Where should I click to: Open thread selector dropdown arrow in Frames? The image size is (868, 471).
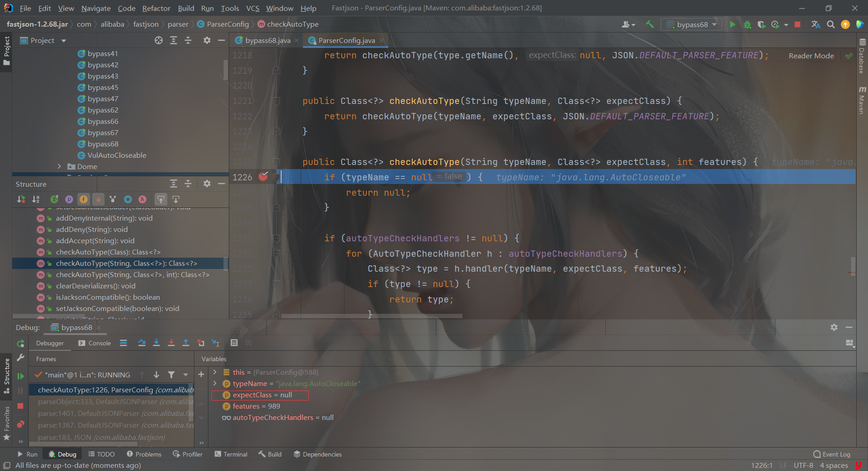[x=185, y=375]
